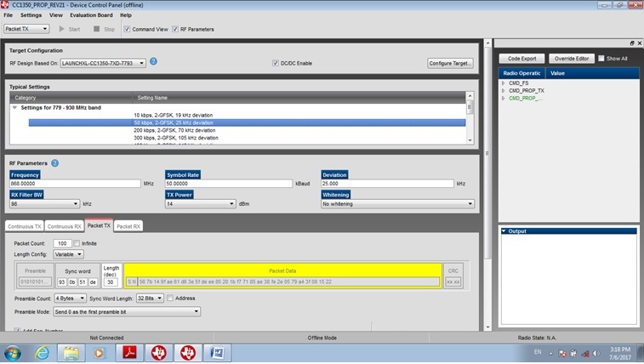
Task: Open Preamble Count dropdown
Action: [x=70, y=299]
